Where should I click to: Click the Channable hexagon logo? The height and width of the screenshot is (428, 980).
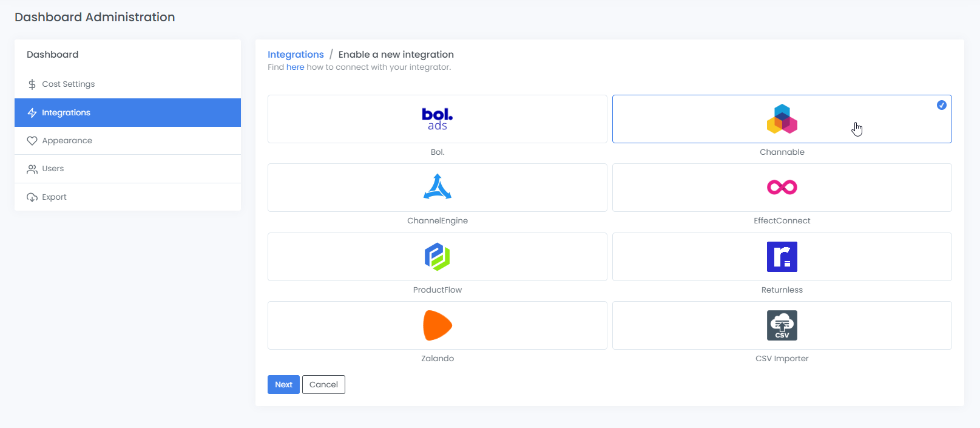pyautogui.click(x=782, y=119)
